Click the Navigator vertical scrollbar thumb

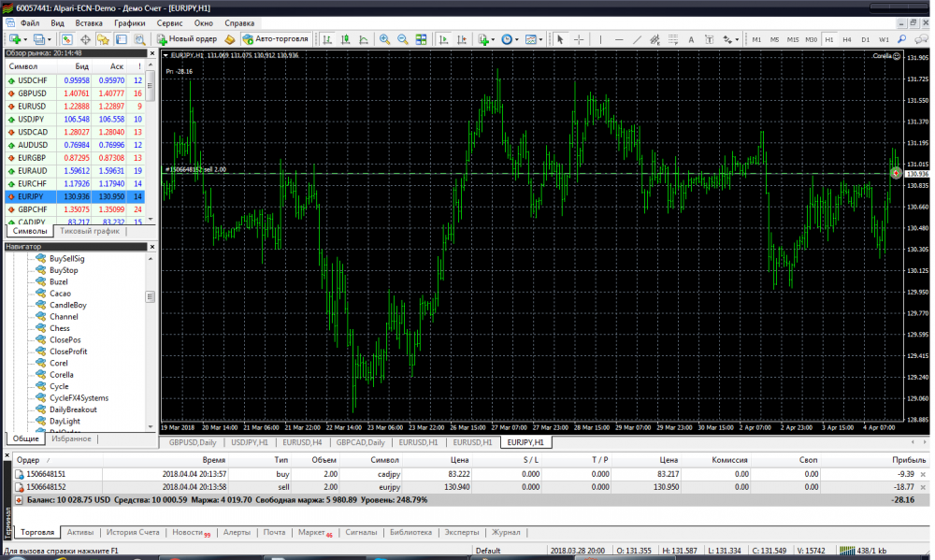click(x=151, y=296)
